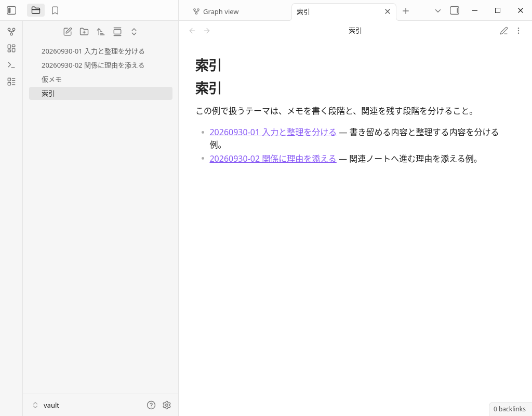
Task: Select the 索引 note in file list
Action: click(x=101, y=94)
